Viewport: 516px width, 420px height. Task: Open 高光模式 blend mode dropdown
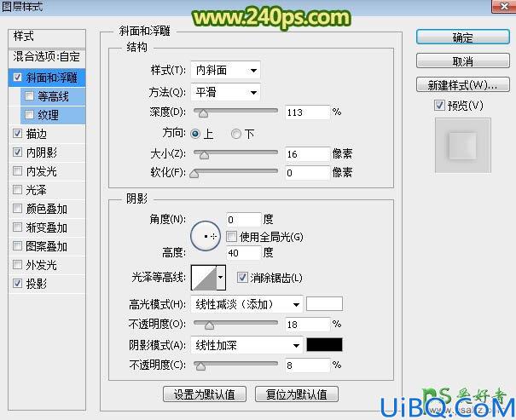pos(246,305)
